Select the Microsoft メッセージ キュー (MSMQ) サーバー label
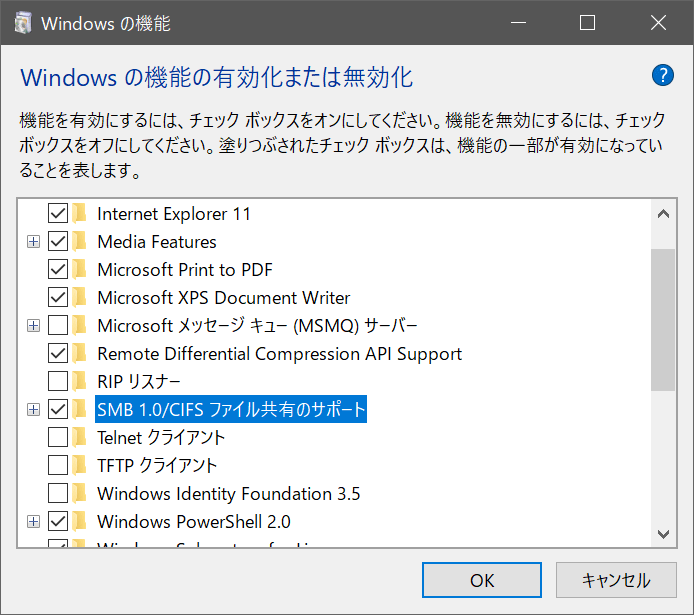694x615 pixels. pyautogui.click(x=257, y=326)
